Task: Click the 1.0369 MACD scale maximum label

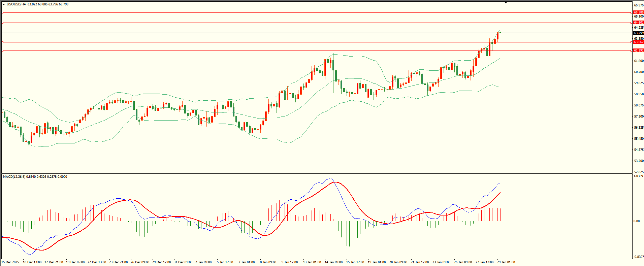Action: 638,176
